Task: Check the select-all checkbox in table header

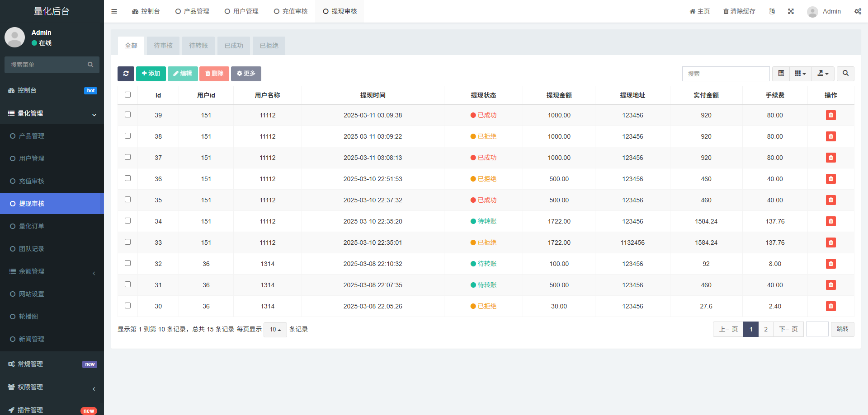Action: [127, 95]
